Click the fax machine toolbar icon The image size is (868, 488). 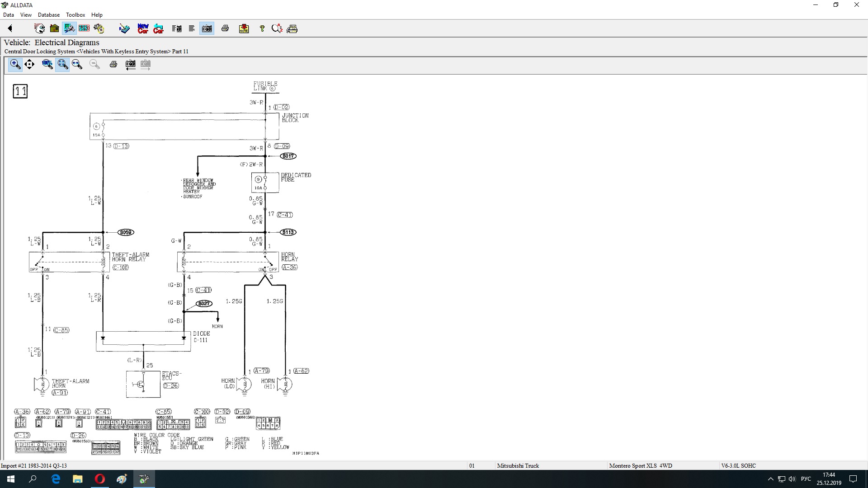point(292,28)
